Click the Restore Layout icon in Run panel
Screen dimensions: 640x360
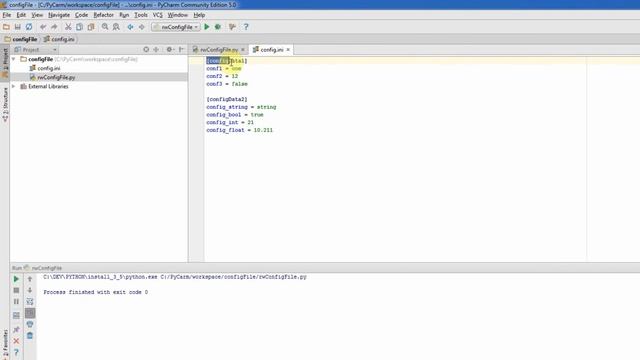pyautogui.click(x=16, y=316)
